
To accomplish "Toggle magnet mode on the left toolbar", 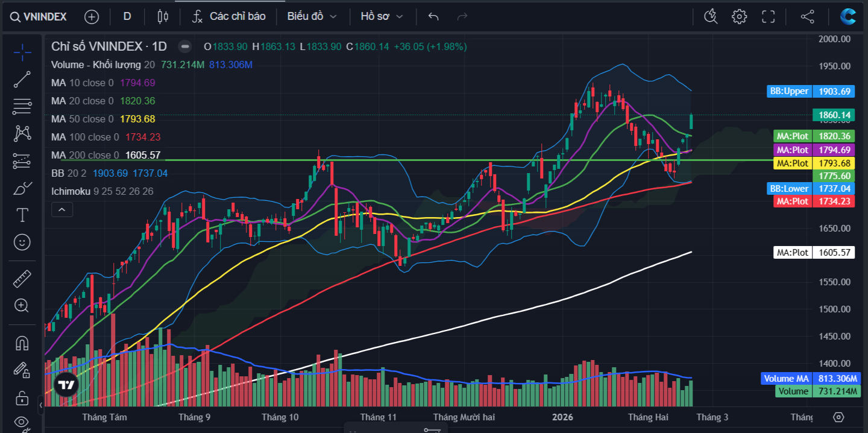I will click(22, 343).
